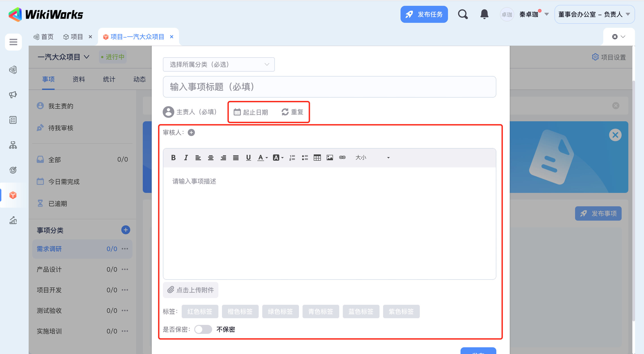Click the Bold formatting icon
Image resolution: width=644 pixels, height=354 pixels.
point(173,158)
